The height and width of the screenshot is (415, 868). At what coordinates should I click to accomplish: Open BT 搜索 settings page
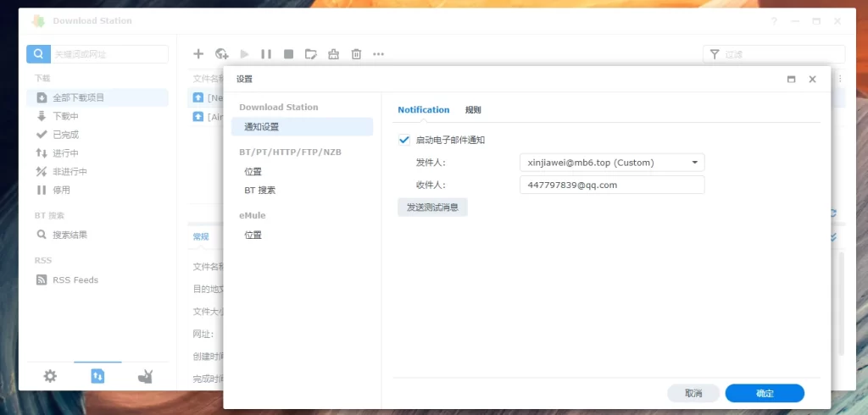pyautogui.click(x=303, y=190)
